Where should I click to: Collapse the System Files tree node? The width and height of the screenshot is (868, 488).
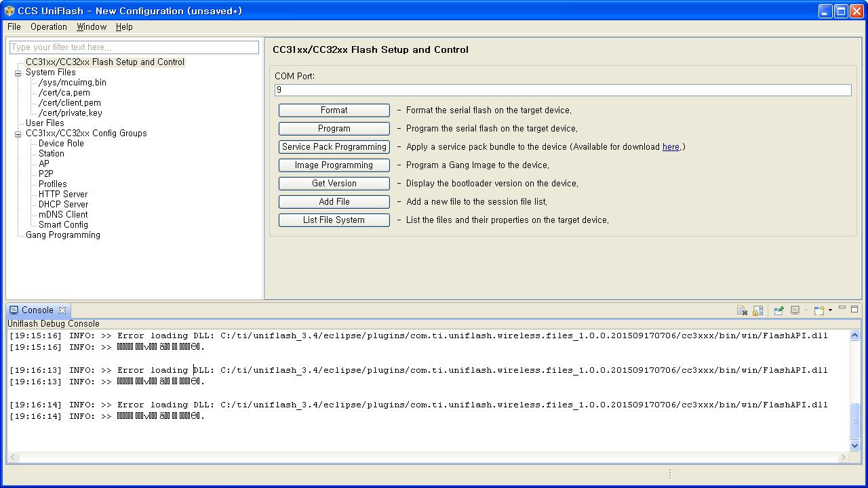click(18, 73)
